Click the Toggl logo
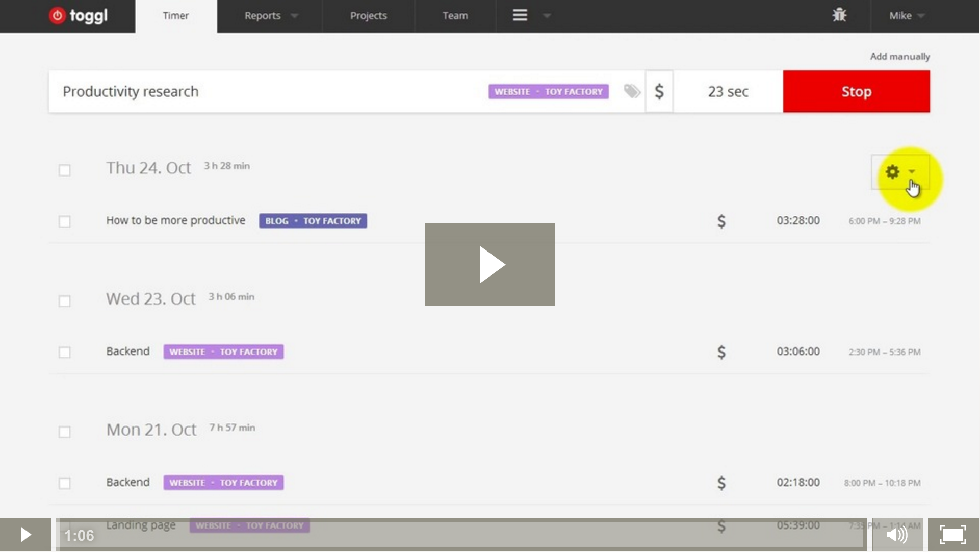 (78, 16)
